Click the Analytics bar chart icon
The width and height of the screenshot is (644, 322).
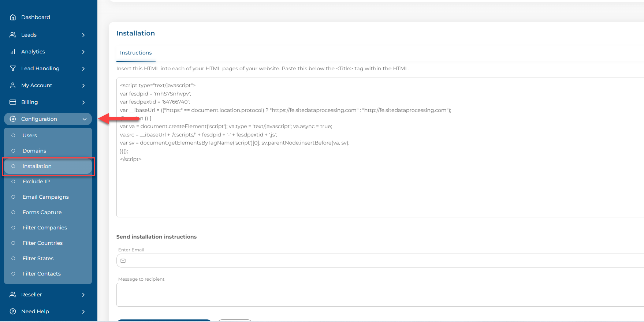(x=13, y=52)
